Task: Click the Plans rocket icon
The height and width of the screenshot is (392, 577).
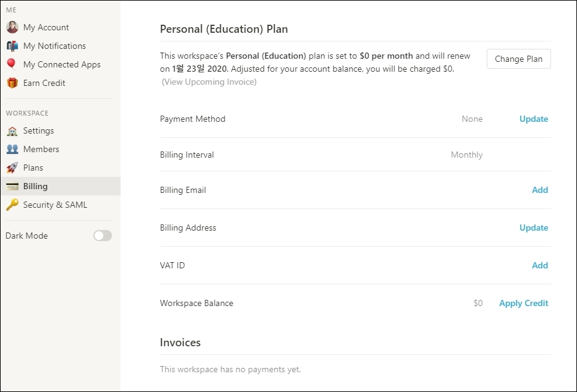Action: tap(12, 168)
